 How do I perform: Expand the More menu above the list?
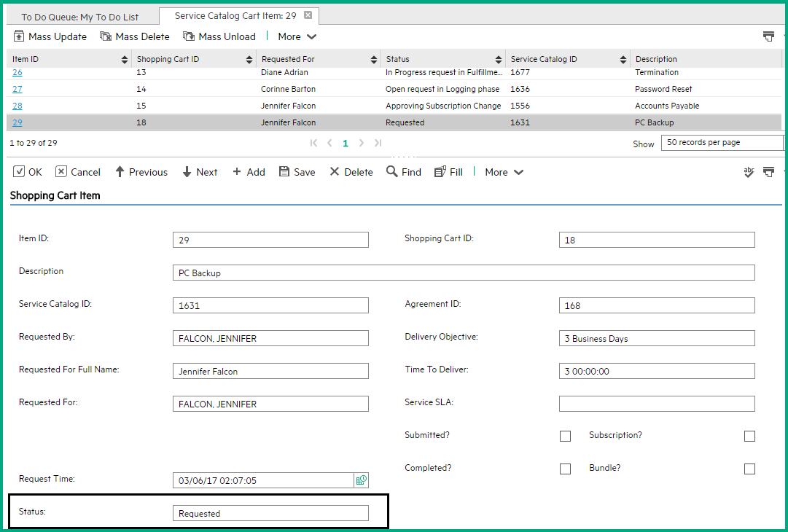[x=297, y=36]
